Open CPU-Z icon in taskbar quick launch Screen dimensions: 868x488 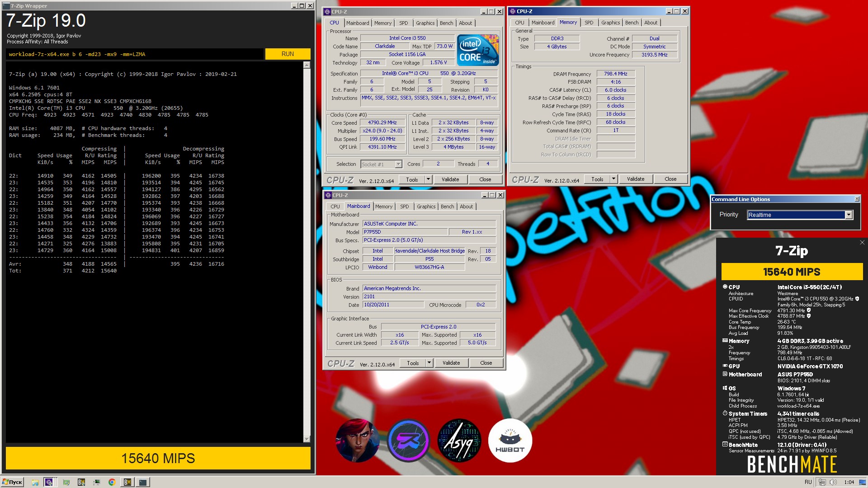point(49,482)
